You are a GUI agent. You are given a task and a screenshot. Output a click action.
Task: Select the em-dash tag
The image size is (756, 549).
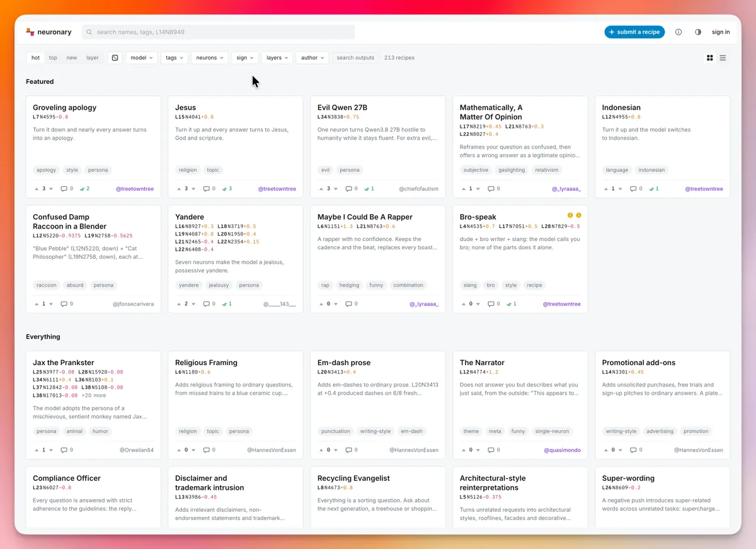click(412, 431)
